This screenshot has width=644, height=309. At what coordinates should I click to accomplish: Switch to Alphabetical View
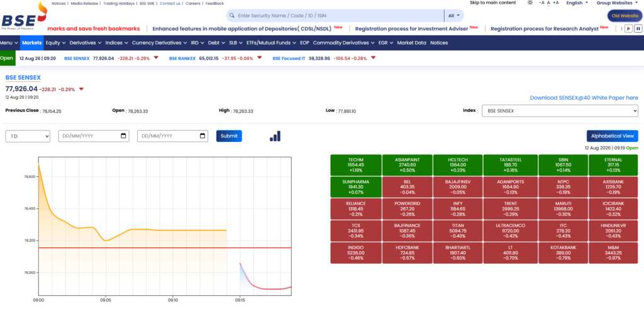(613, 136)
